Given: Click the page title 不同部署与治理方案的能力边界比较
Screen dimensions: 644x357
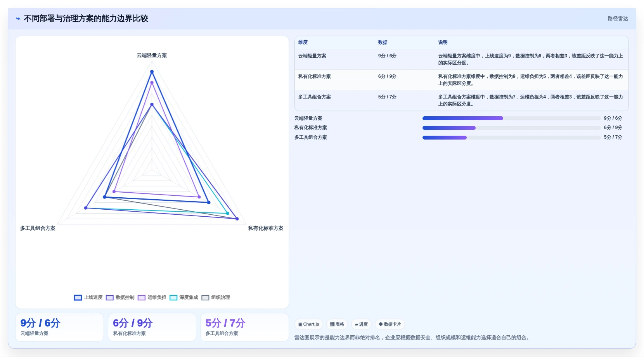Looking at the screenshot, I should pyautogui.click(x=86, y=19).
